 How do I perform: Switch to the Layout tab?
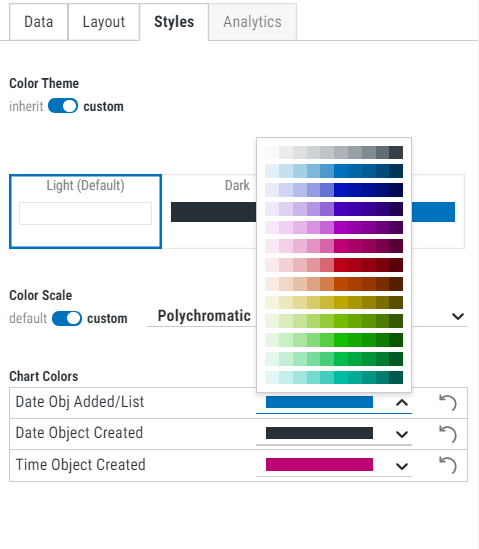coord(104,22)
